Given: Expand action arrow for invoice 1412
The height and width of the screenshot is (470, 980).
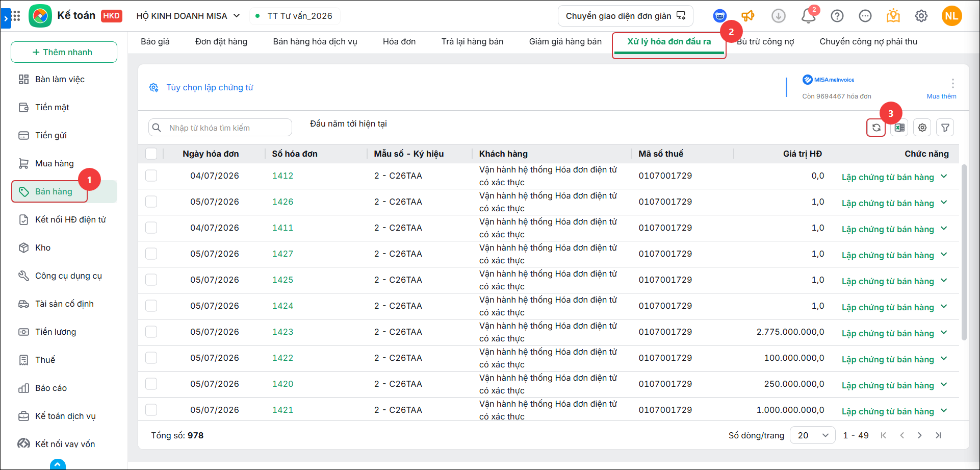Looking at the screenshot, I should [944, 177].
